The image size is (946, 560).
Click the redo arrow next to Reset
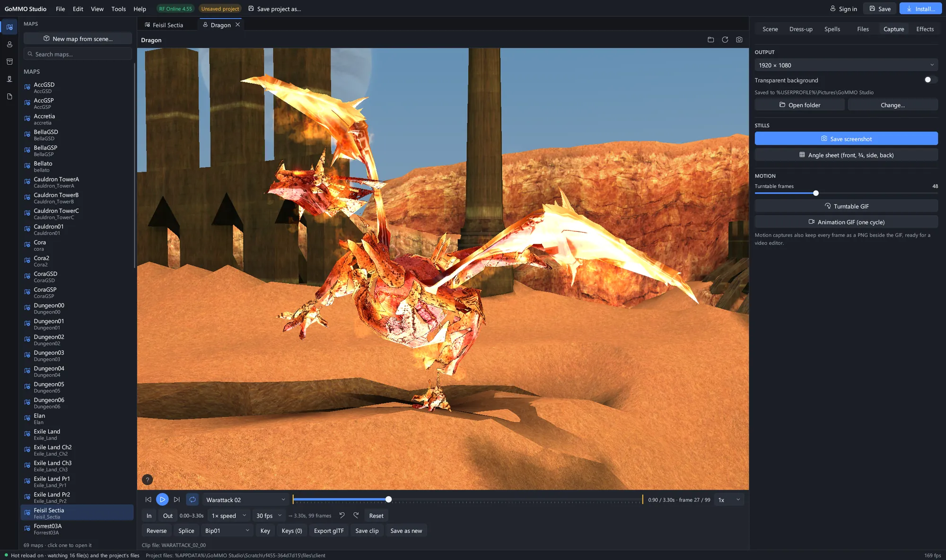point(356,515)
